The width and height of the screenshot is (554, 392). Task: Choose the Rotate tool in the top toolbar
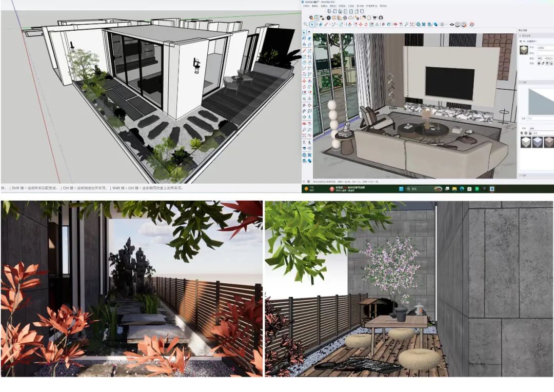pyautogui.click(x=366, y=25)
